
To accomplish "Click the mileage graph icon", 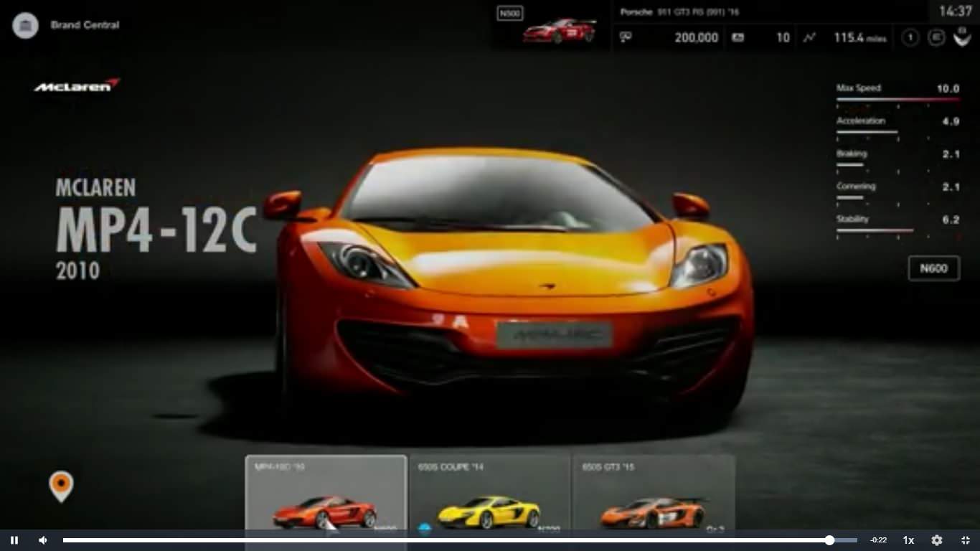I will 809,38.
